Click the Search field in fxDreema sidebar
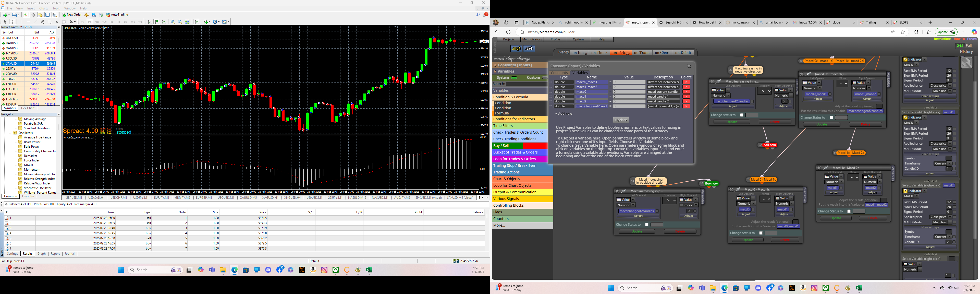Screen dimensions: 980x294 click(527, 84)
